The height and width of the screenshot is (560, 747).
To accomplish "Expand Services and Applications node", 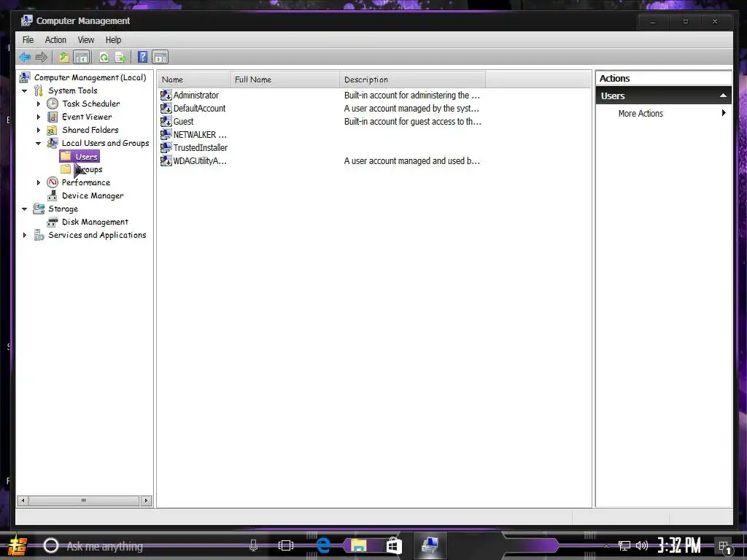I will [x=25, y=235].
